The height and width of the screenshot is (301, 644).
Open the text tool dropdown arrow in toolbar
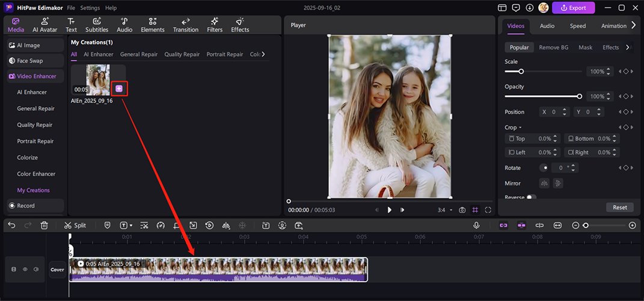click(131, 225)
